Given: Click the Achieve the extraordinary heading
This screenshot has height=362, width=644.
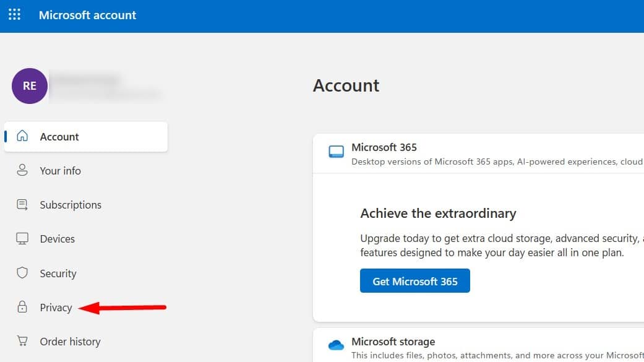Looking at the screenshot, I should point(438,213).
